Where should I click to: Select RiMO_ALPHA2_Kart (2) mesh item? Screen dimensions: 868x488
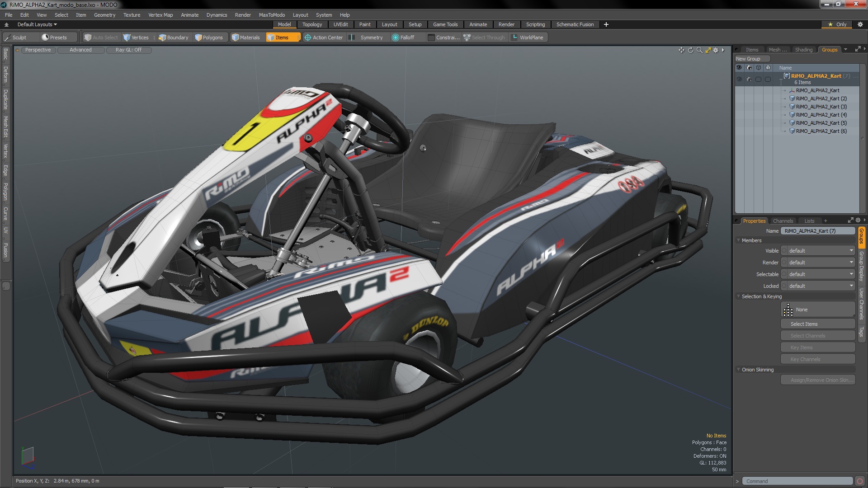(x=821, y=99)
